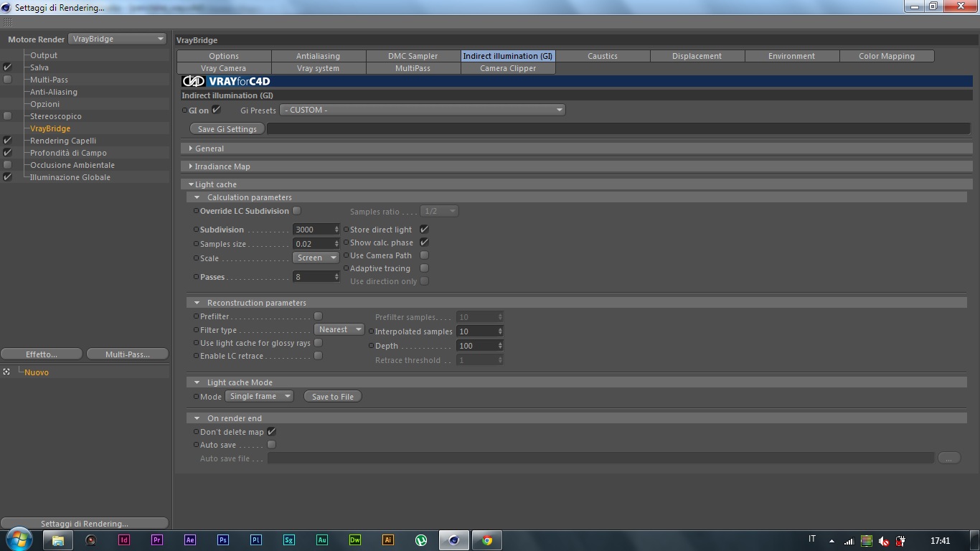
Task: Open the task manager tray icon
Action: point(867,541)
